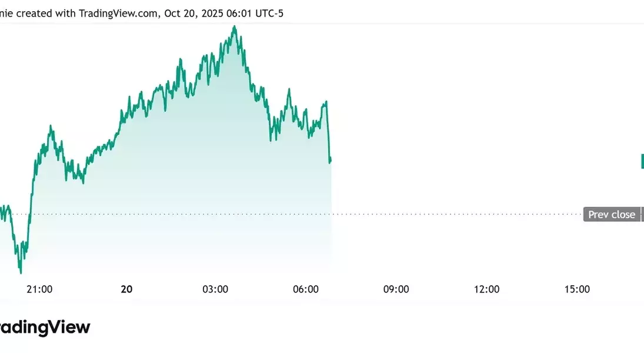Screen dimensions: 644x353
Task: Select the 21:00 time axis label
Action: tap(39, 289)
